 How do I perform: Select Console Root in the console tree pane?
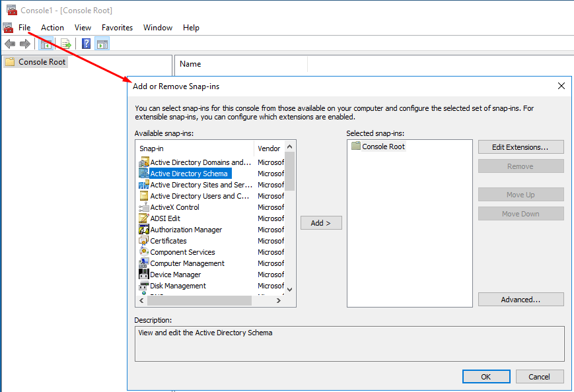coord(36,62)
